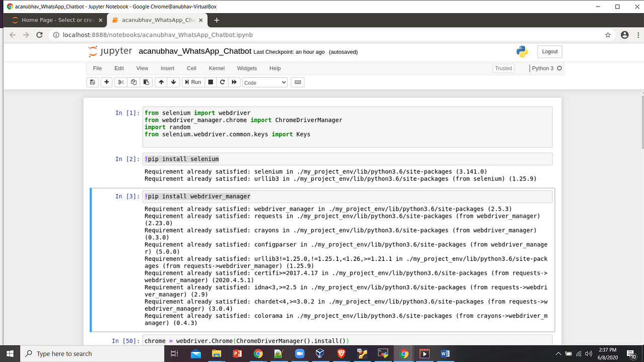Screen dimensions: 644x362
Task: Click the Logout button
Action: coord(549,51)
